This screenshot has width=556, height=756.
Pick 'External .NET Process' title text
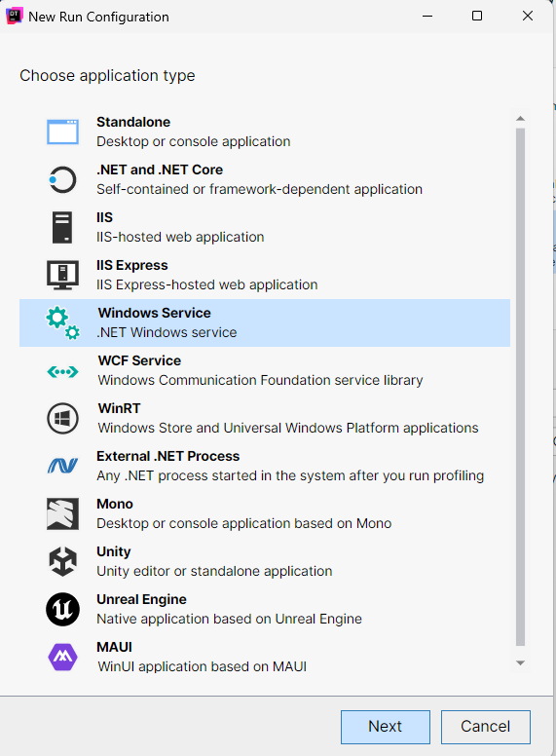point(167,456)
